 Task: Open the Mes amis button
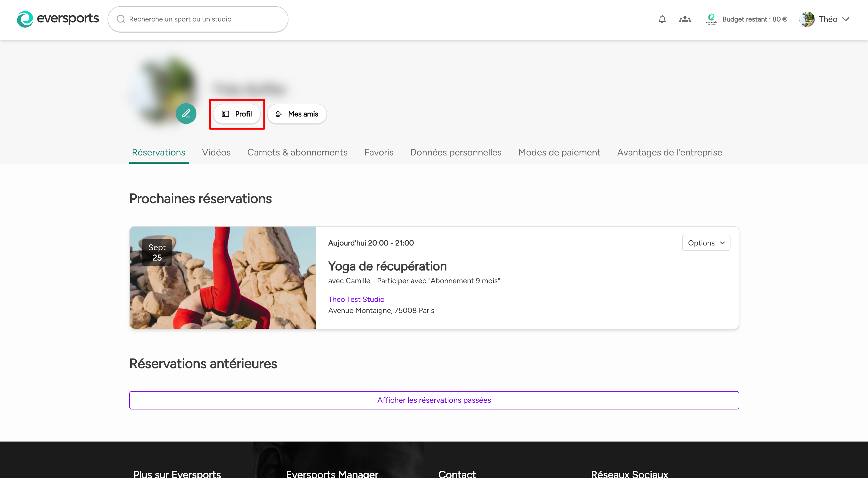[x=297, y=114]
